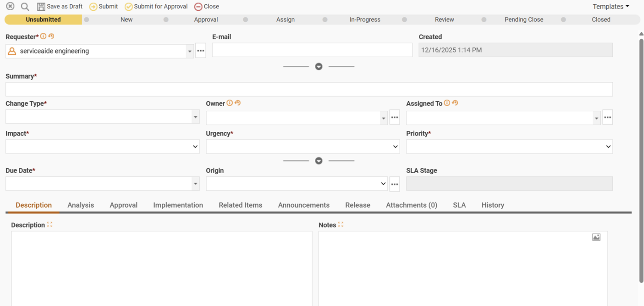Click the magnifier search icon in toolbar
This screenshot has height=306, width=644.
[x=25, y=6]
